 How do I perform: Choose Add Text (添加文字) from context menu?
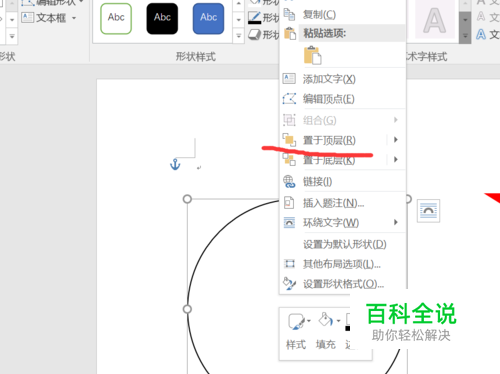coord(343,79)
